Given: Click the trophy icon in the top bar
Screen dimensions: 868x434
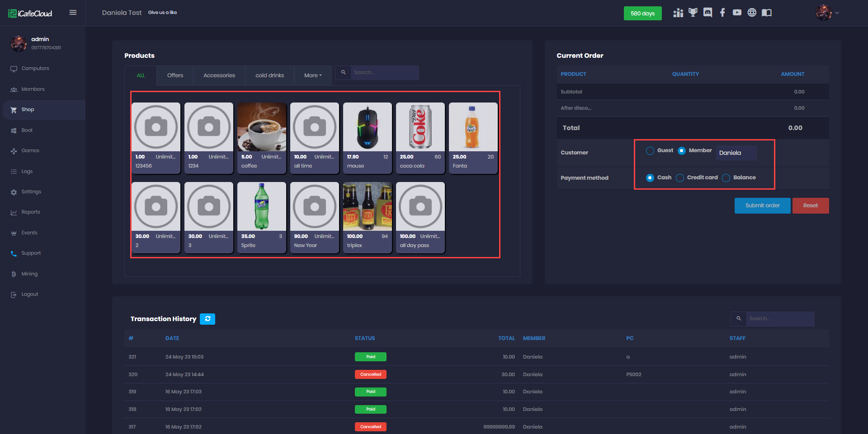Looking at the screenshot, I should click(x=693, y=13).
